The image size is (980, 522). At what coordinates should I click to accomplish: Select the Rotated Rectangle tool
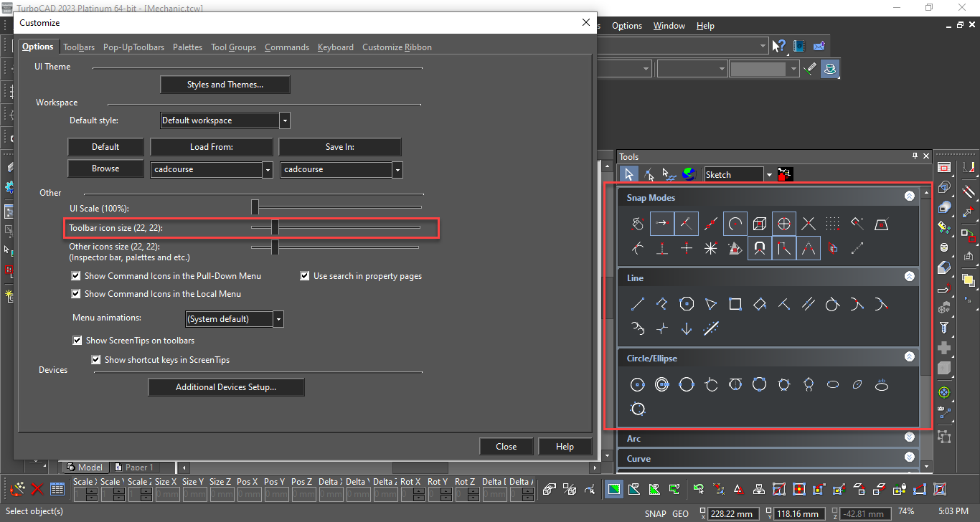coord(760,304)
